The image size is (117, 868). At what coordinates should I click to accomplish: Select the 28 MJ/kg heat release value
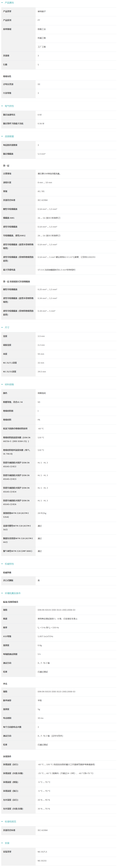pyautogui.click(x=42, y=513)
